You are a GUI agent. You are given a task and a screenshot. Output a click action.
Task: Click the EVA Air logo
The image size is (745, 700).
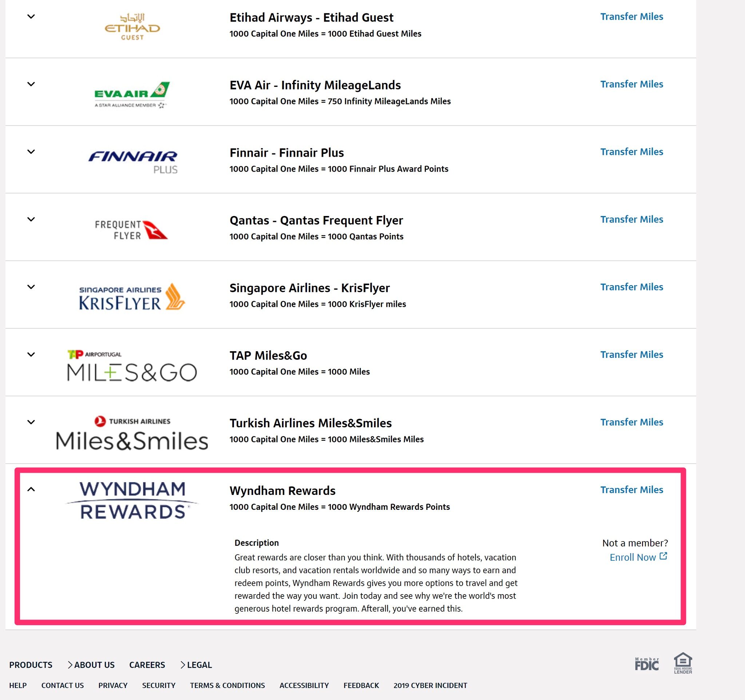pyautogui.click(x=132, y=95)
